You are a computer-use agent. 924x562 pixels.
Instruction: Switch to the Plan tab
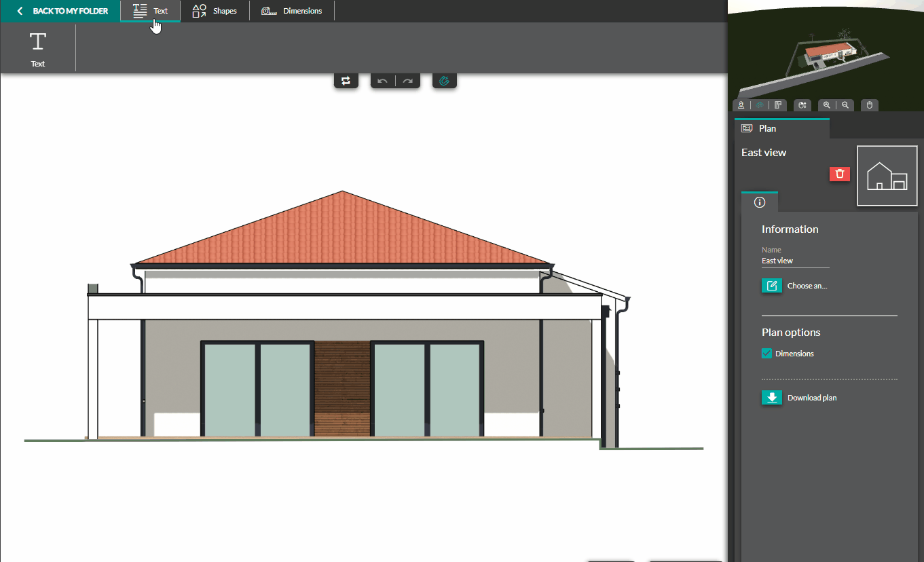tap(782, 128)
